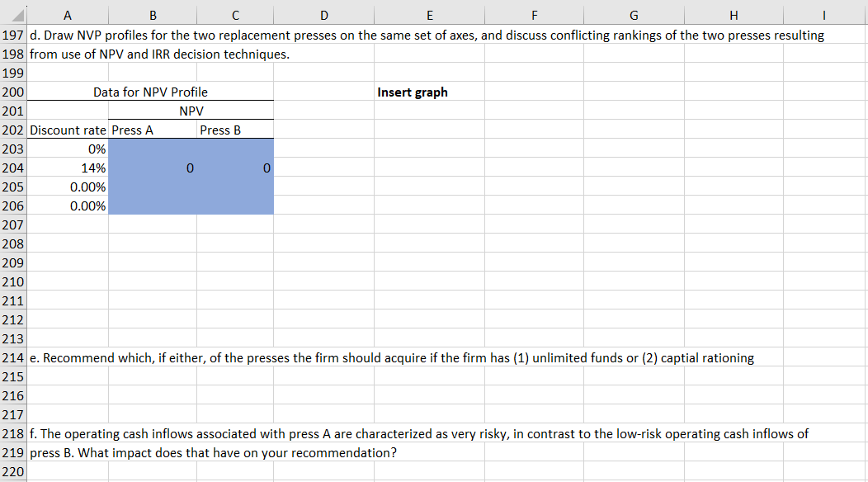Select column G header
Image resolution: width=868 pixels, height=482 pixels.
[633, 14]
